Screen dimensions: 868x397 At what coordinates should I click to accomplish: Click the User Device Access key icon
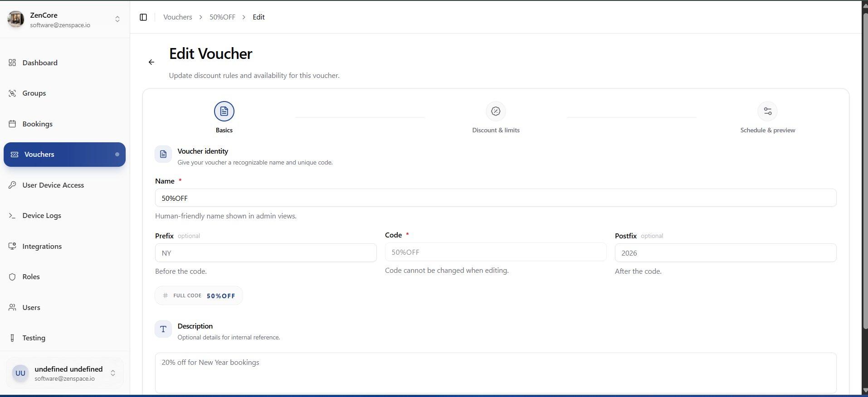pyautogui.click(x=12, y=185)
